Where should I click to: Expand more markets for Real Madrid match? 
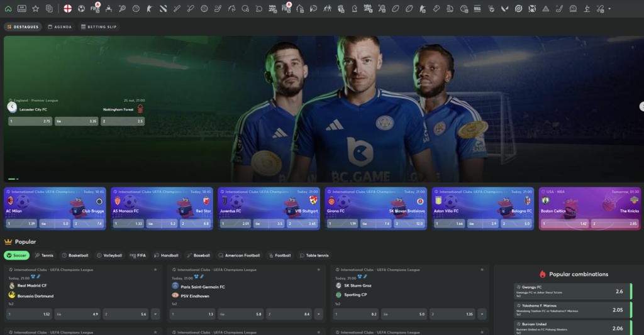pyautogui.click(x=155, y=314)
